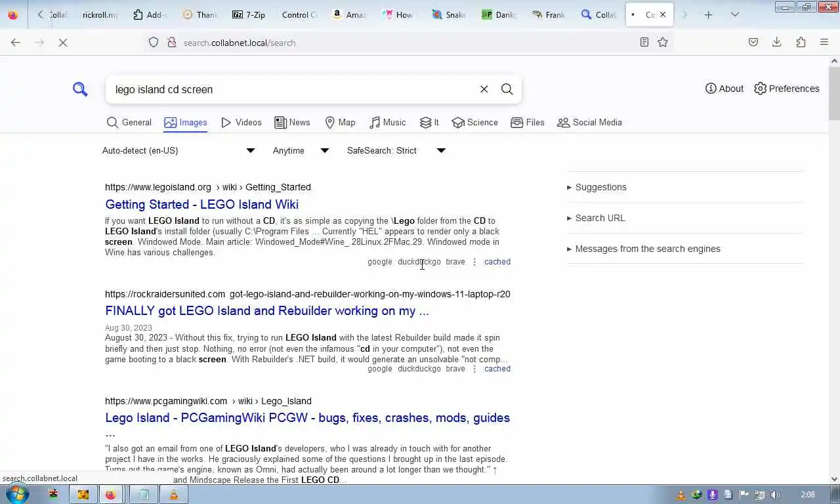Open Lego Island - PCGamingWiki PCGW result
This screenshot has width=840, height=504.
pyautogui.click(x=307, y=417)
